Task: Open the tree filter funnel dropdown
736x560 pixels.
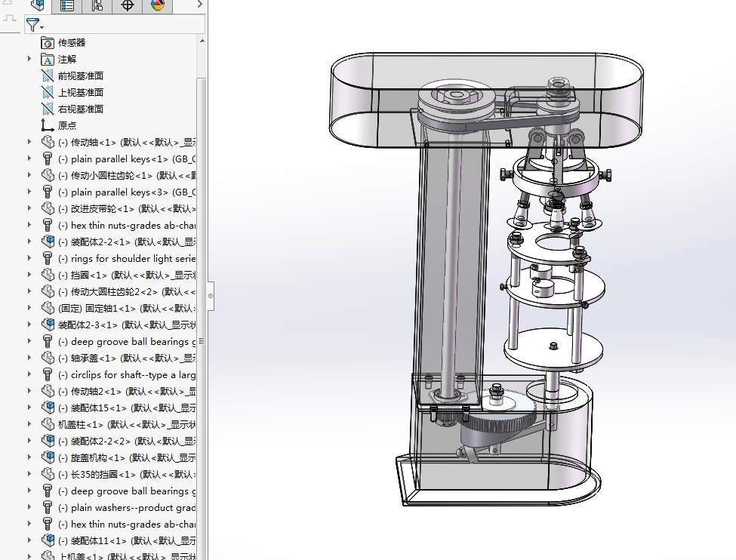Action: (x=35, y=25)
